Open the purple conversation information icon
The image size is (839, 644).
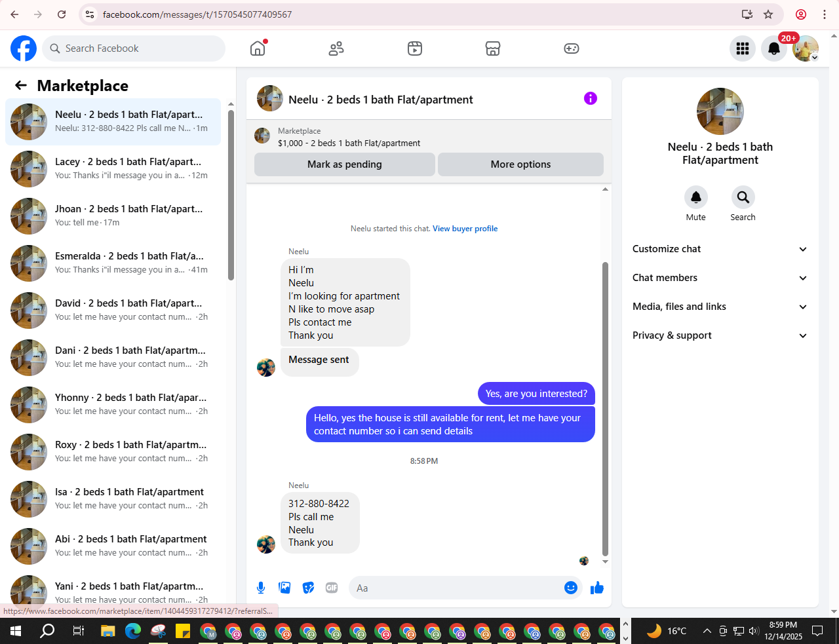click(x=591, y=98)
